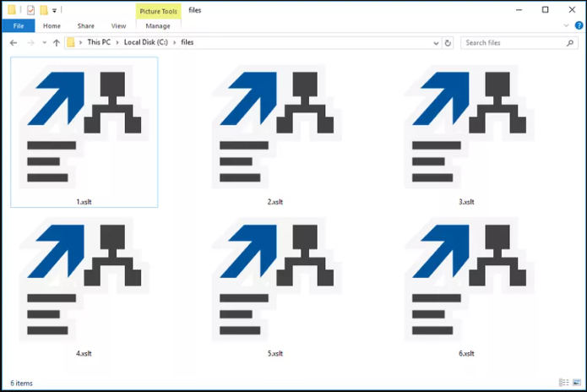This screenshot has height=392, width=587.
Task: Click the Properties quick access icon
Action: click(x=30, y=10)
